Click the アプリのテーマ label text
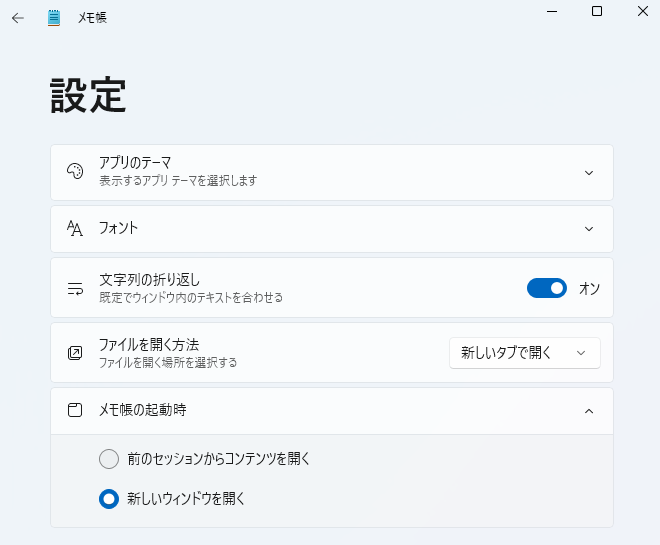Viewport: 660px width, 545px height. click(135, 163)
